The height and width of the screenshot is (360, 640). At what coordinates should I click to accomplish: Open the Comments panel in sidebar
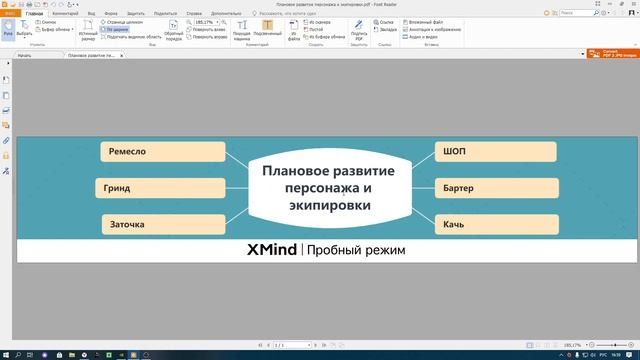(x=6, y=125)
